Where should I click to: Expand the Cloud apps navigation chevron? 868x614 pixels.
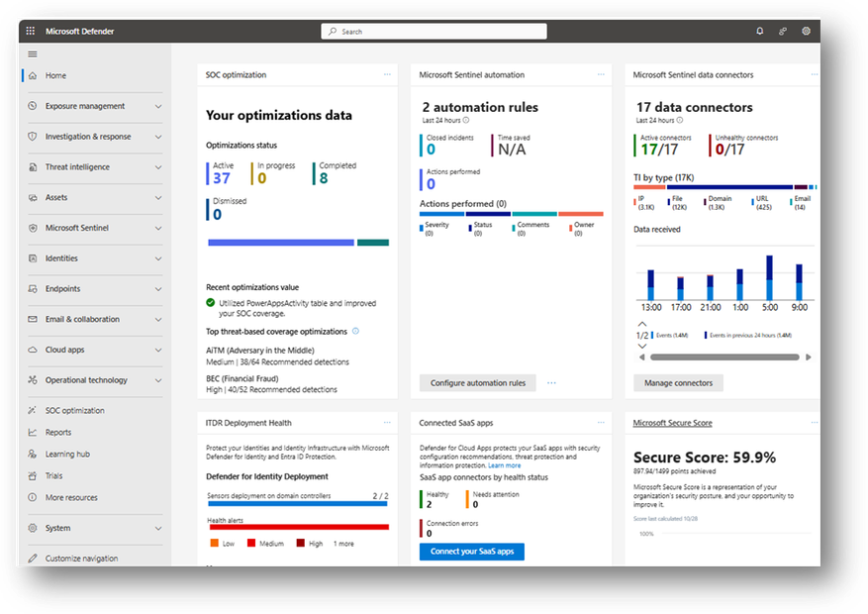tap(158, 350)
